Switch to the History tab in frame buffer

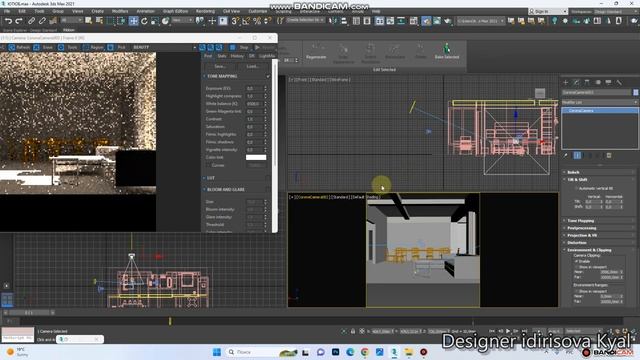pos(237,56)
